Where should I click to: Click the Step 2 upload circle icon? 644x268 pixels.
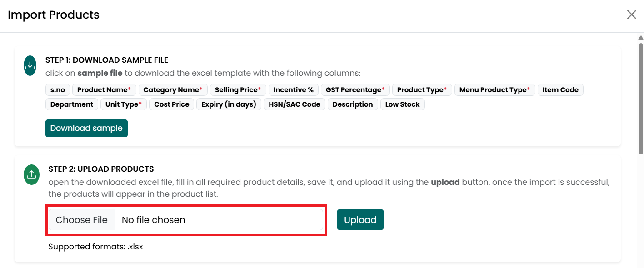31,174
